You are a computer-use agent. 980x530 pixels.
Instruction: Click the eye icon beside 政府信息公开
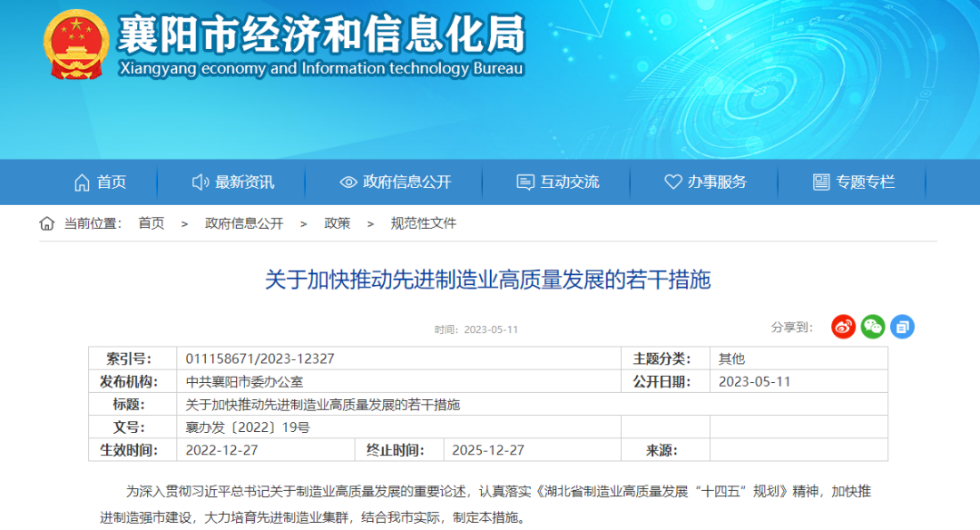point(348,182)
